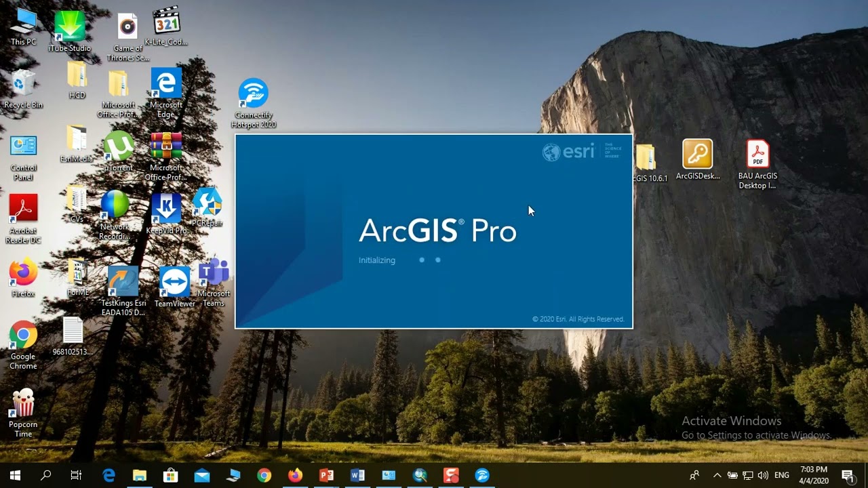Select the ForME folder icon
Viewport: 868px width, 488px height.
coord(77,278)
